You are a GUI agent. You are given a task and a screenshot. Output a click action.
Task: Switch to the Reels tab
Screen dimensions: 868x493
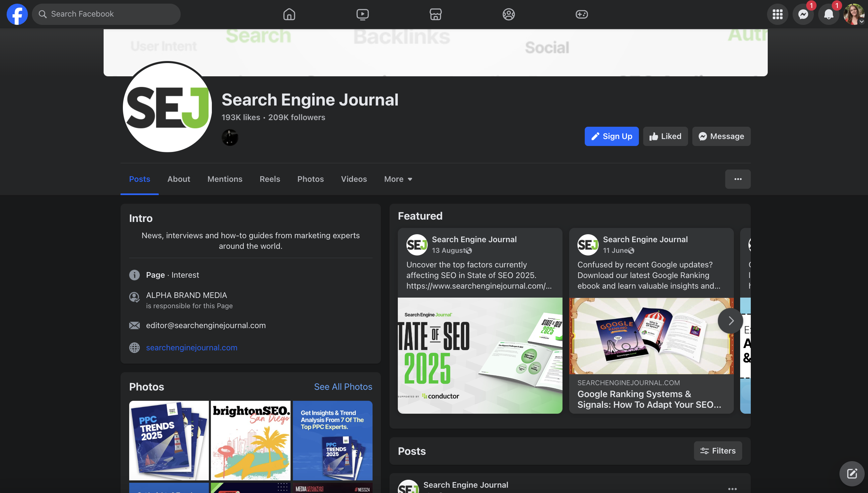coord(270,179)
